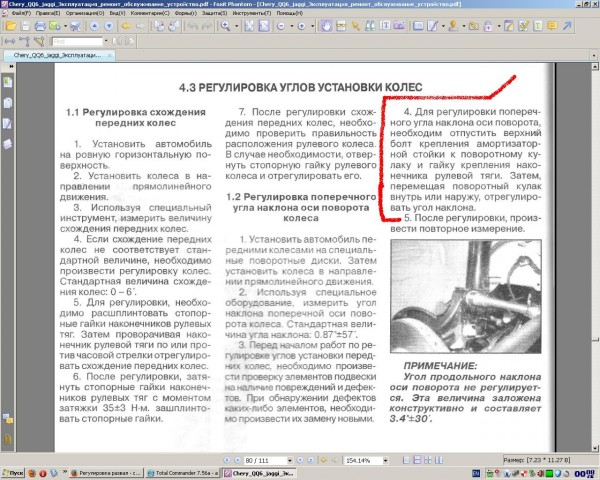This screenshot has height=480, width=600.
Task: Save the document with the floppy icon
Action: (25, 26)
